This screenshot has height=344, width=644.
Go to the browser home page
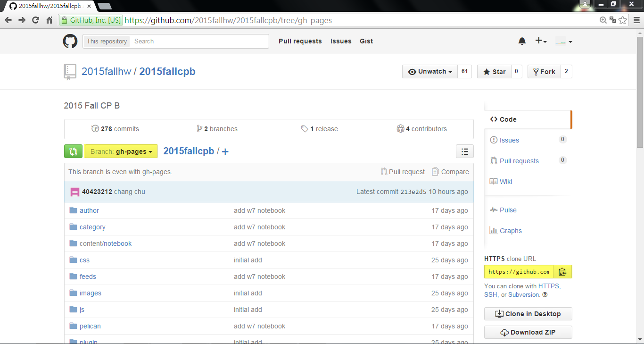pyautogui.click(x=49, y=20)
